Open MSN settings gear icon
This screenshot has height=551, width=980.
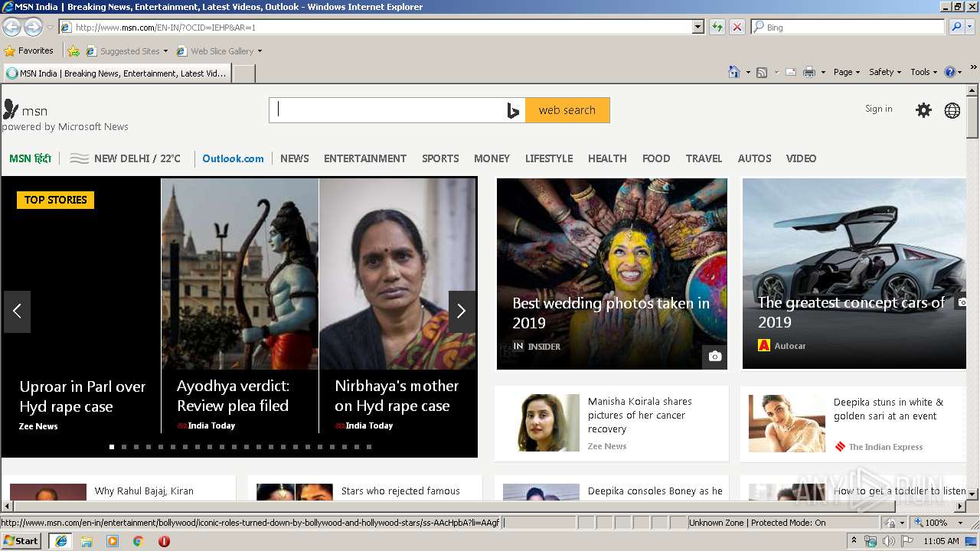coord(924,110)
